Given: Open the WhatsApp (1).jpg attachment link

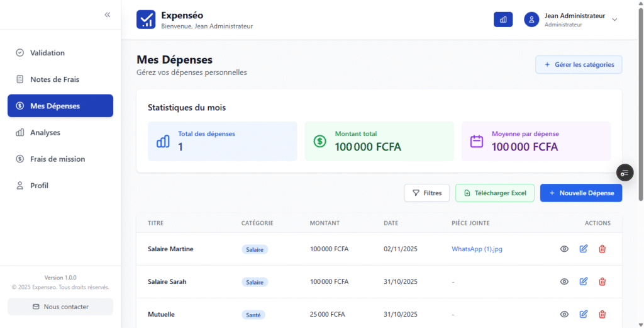Looking at the screenshot, I should pyautogui.click(x=477, y=249).
